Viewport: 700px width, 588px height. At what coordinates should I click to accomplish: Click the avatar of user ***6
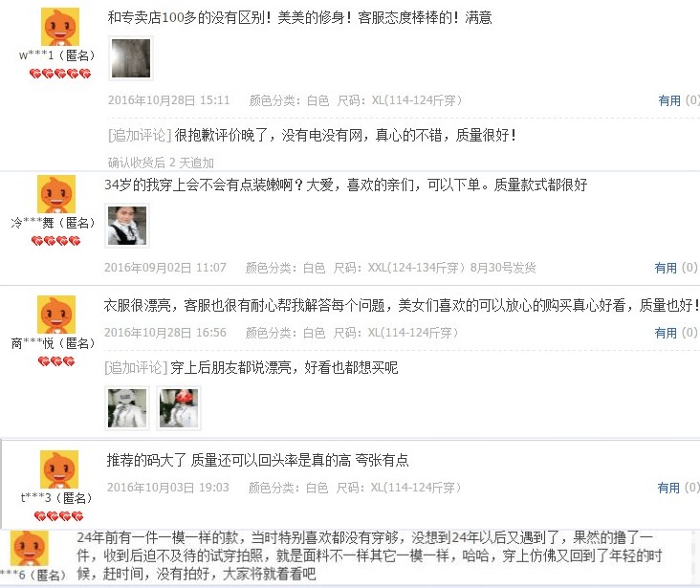point(29,548)
